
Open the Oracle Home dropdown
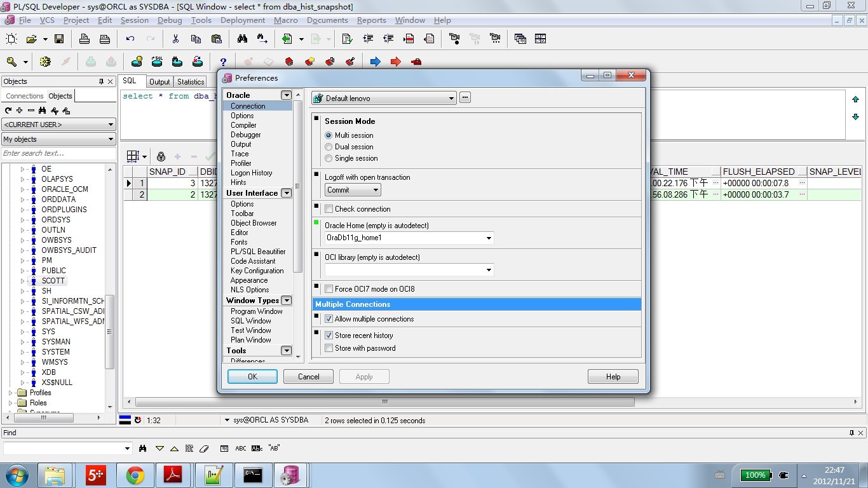pyautogui.click(x=488, y=238)
